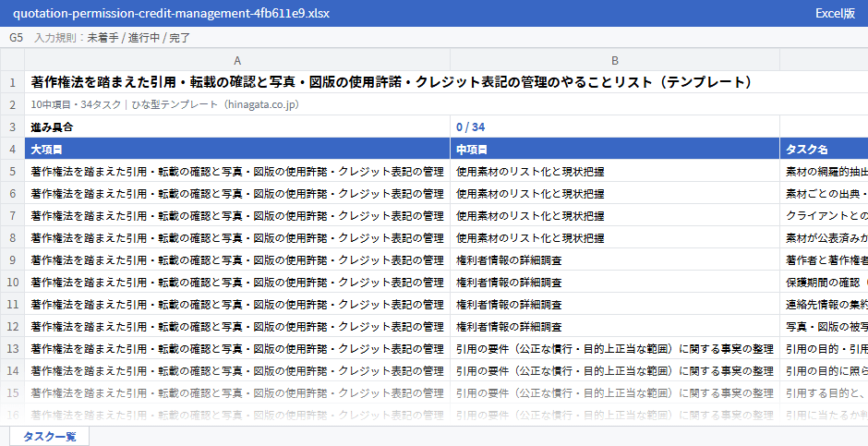Select the task cell '連絡先情報の集約' in row 11
Viewport: 868px width, 446px height.
click(824, 305)
